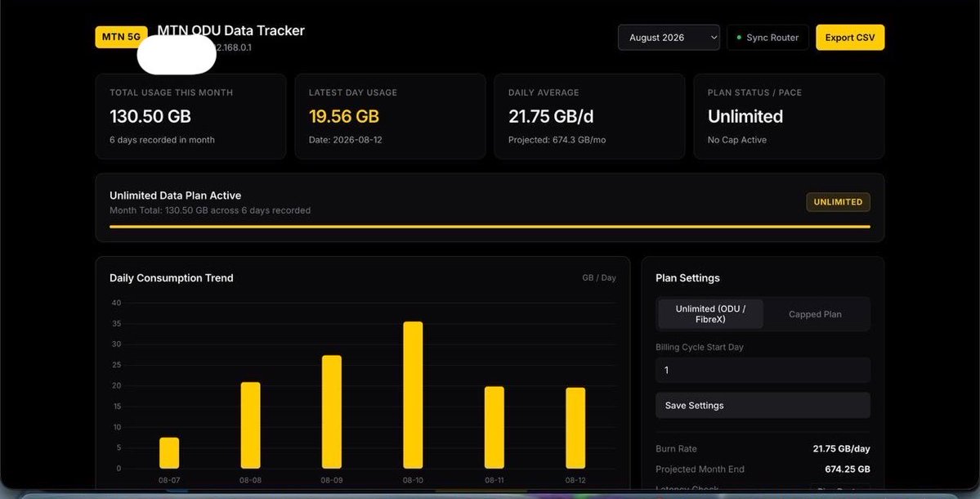This screenshot has width=980, height=499.
Task: Click the 130.50 GB total usage value
Action: coord(150,116)
